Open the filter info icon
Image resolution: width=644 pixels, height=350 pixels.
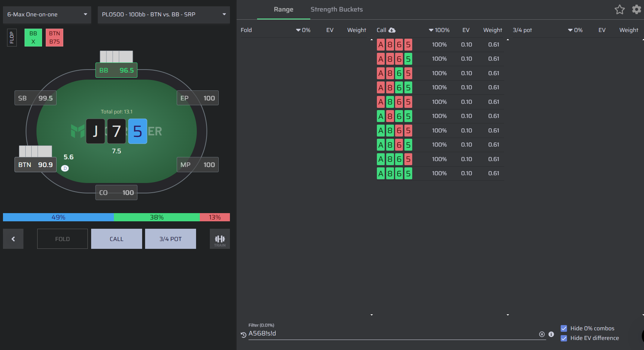tap(551, 334)
